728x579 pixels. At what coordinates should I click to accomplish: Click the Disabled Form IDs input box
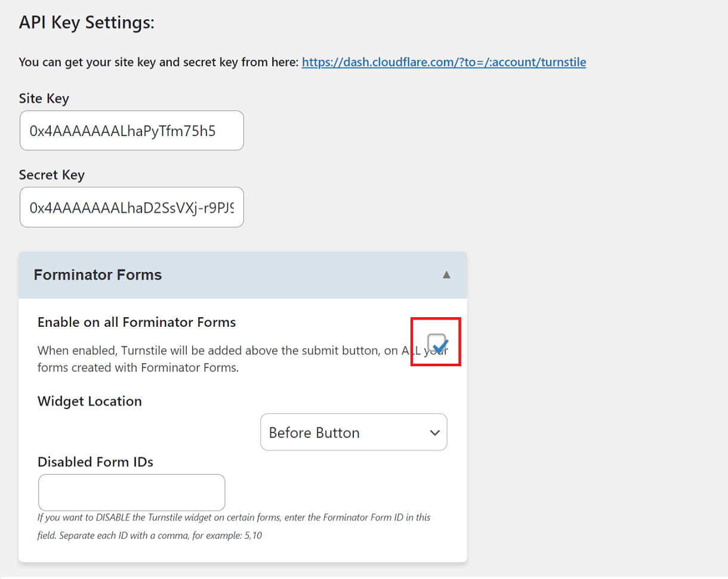pos(132,493)
